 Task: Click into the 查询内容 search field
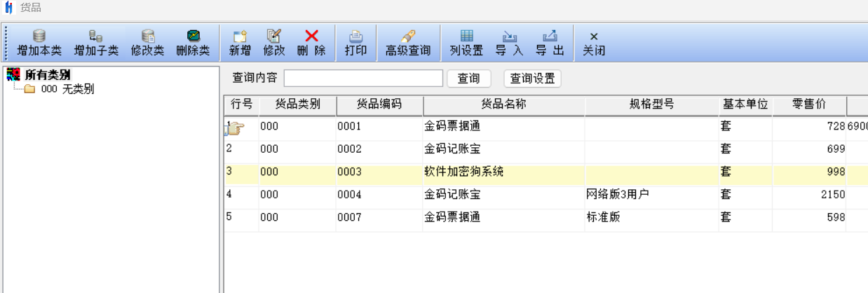[363, 78]
